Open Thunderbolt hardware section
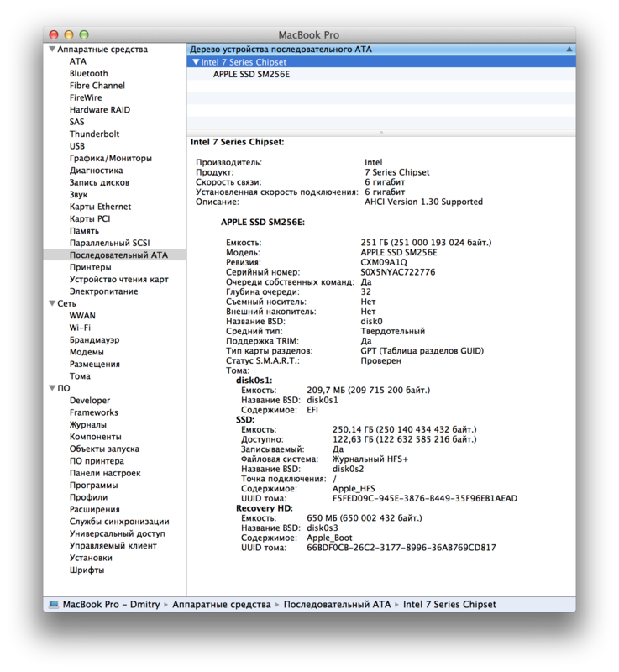619x672 pixels. click(x=95, y=134)
